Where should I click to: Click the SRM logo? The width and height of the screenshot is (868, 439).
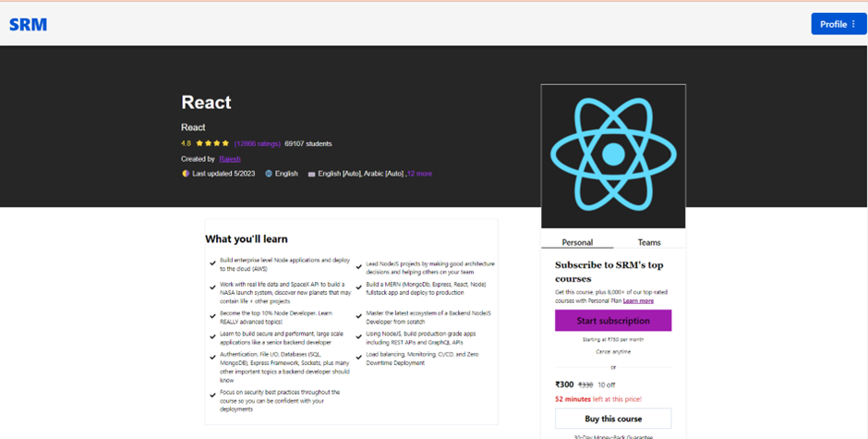29,24
